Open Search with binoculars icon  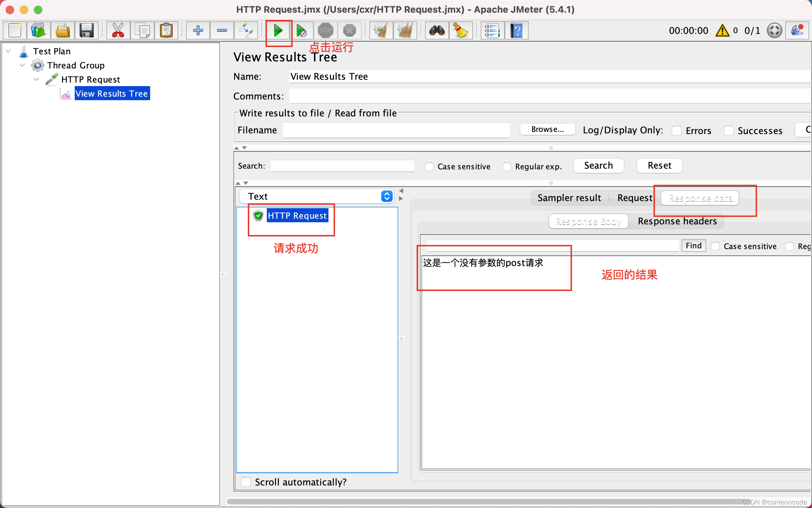[437, 30]
